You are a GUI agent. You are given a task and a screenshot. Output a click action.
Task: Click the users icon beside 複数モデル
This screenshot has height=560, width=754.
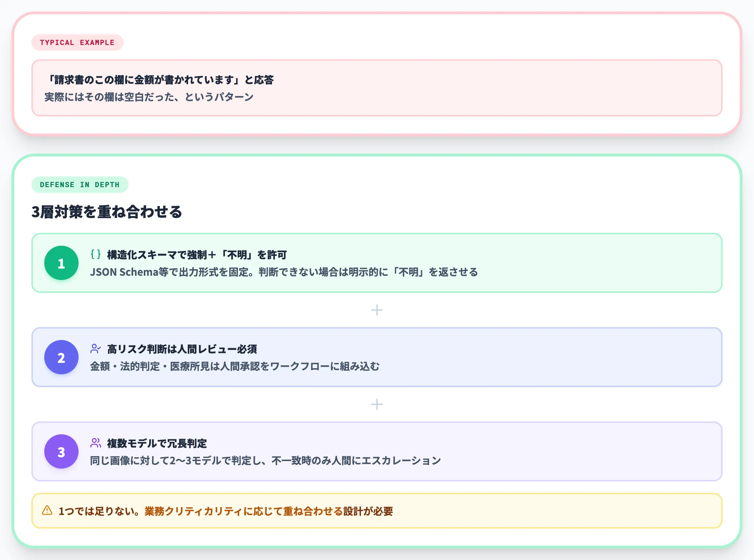[96, 443]
